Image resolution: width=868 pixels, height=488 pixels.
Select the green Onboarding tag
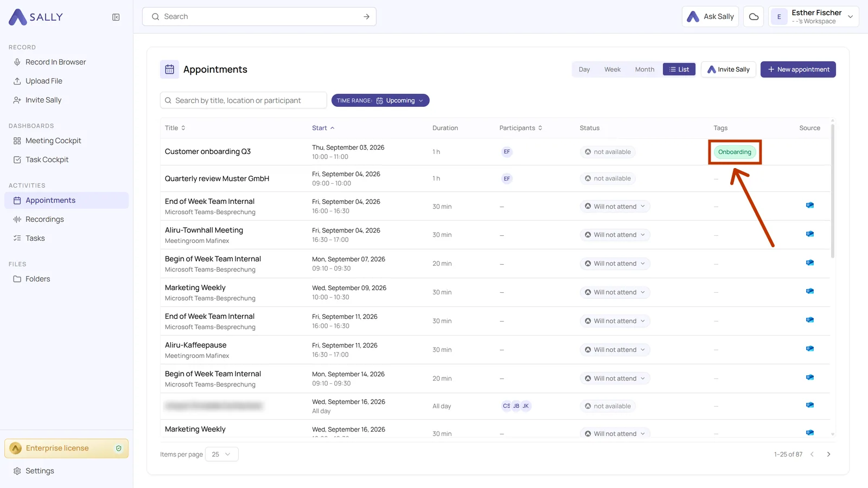pyautogui.click(x=735, y=152)
